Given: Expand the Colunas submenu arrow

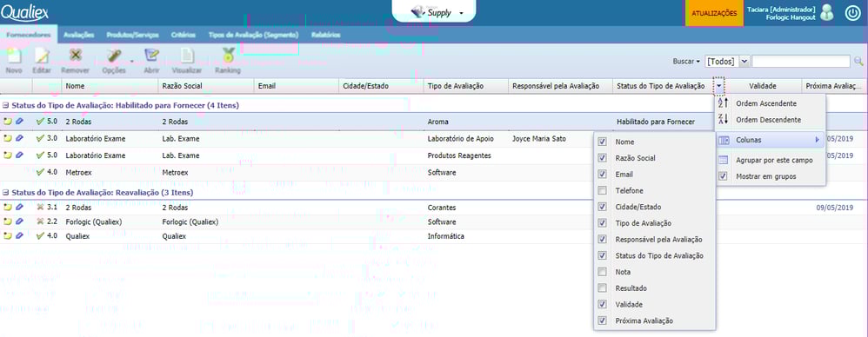Looking at the screenshot, I should 817,141.
